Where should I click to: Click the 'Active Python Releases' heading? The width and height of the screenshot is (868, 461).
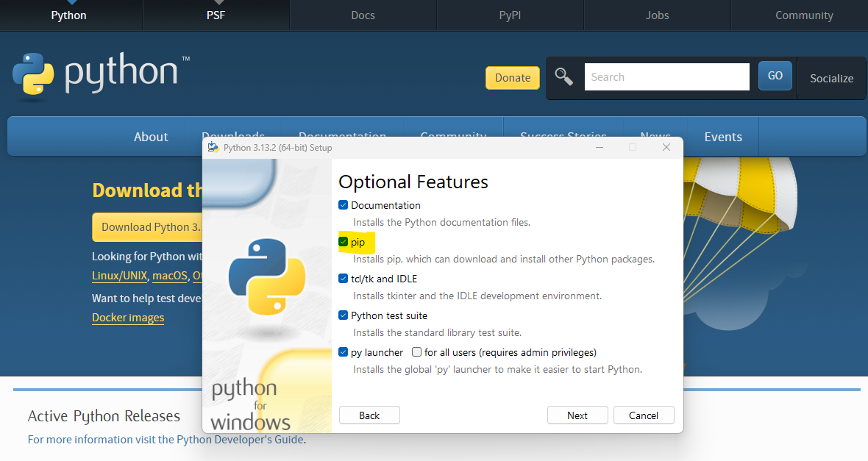pyautogui.click(x=104, y=415)
